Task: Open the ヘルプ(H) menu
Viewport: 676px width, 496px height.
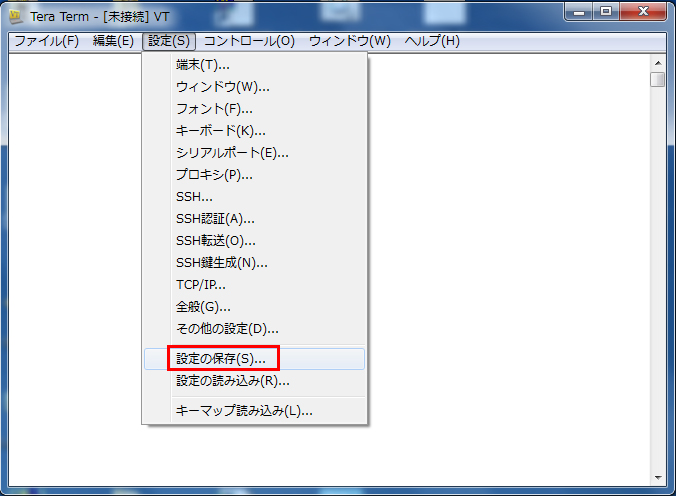Action: point(432,41)
